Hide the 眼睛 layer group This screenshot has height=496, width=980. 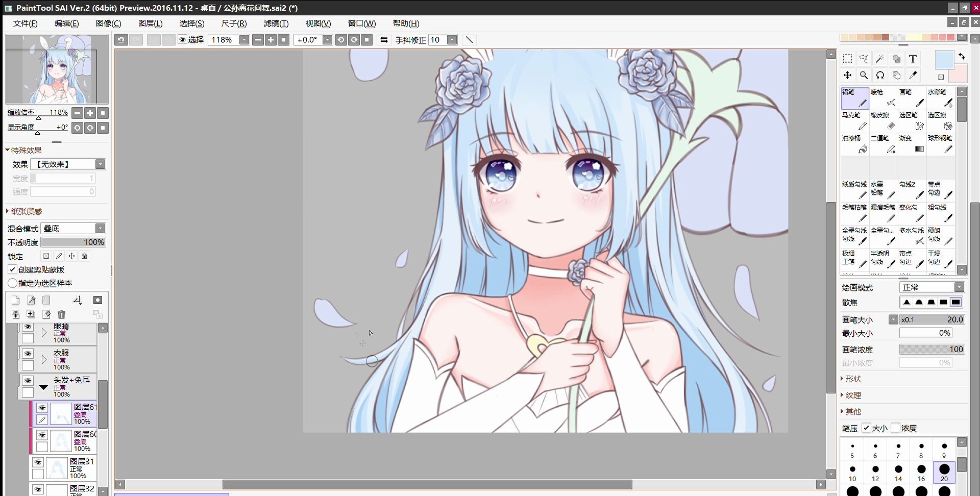pyautogui.click(x=28, y=327)
